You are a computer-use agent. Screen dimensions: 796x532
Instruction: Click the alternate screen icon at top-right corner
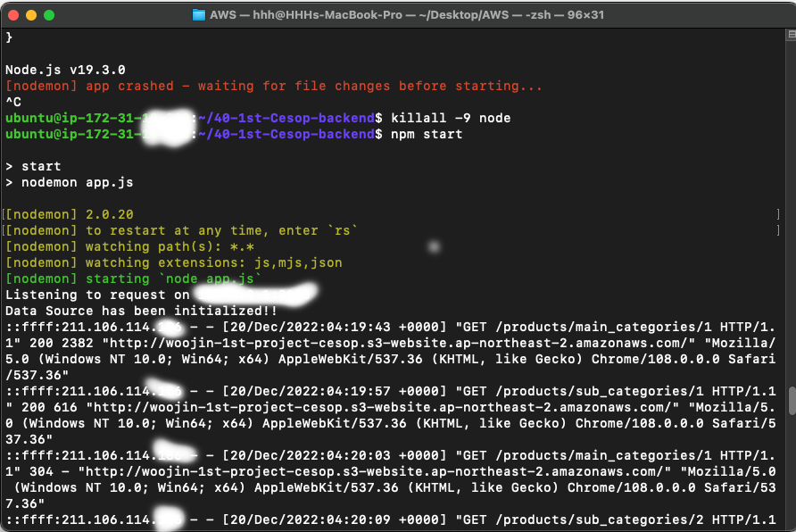(792, 35)
